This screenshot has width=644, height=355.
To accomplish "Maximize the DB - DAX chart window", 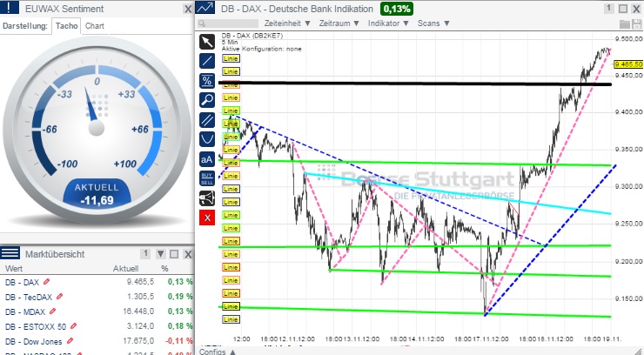I will [623, 9].
